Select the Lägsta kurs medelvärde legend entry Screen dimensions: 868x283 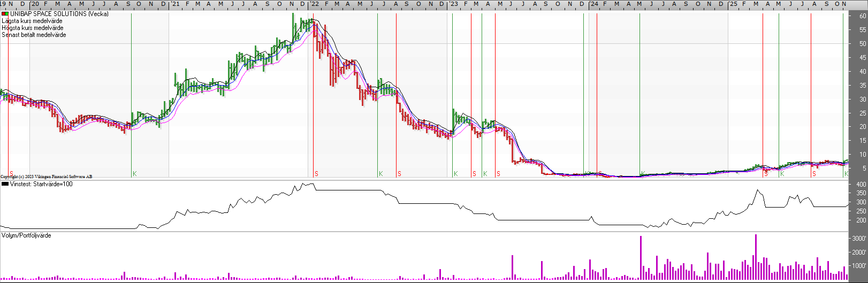coord(32,21)
